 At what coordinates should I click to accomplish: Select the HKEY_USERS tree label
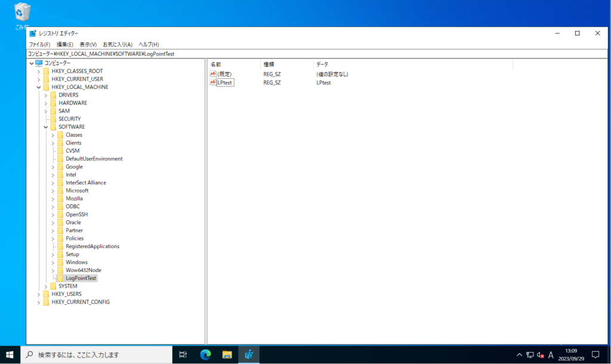coord(67,294)
